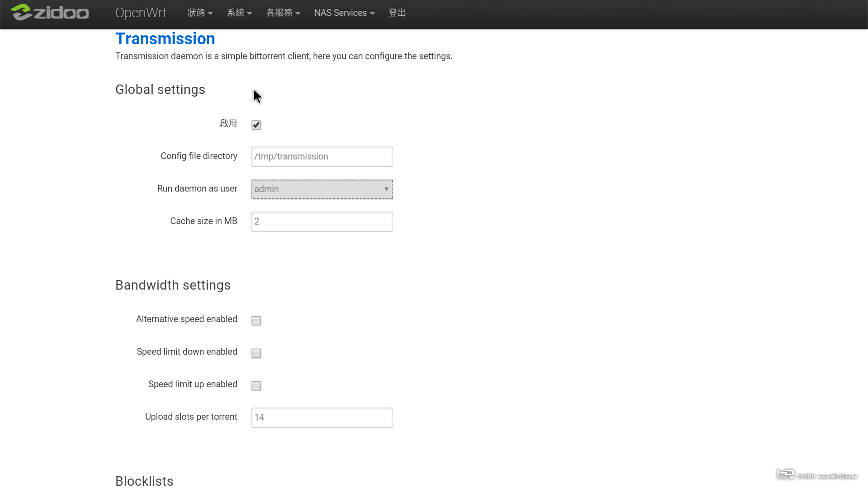
Task: Edit the Cache size in MB field
Action: (322, 221)
